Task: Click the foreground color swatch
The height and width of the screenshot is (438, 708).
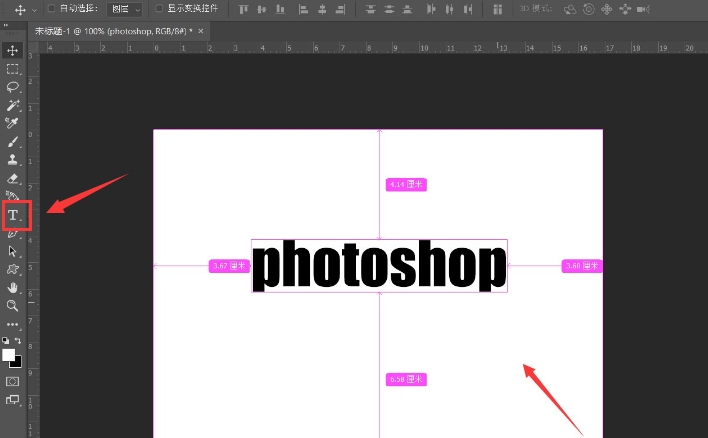Action: [9, 355]
